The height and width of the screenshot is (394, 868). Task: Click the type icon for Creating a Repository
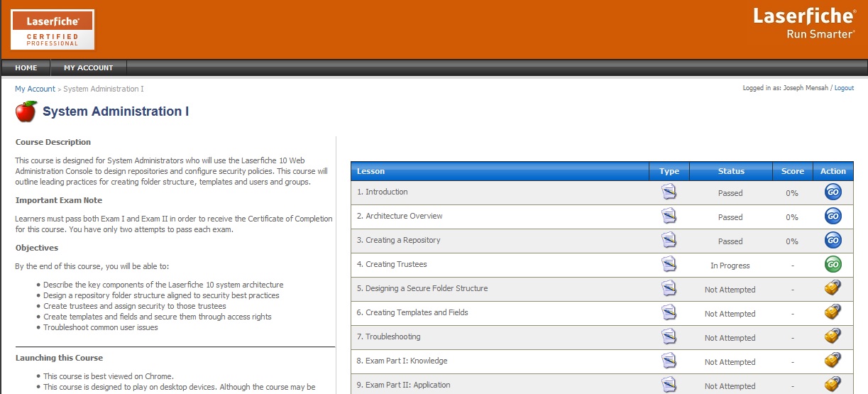(x=669, y=241)
